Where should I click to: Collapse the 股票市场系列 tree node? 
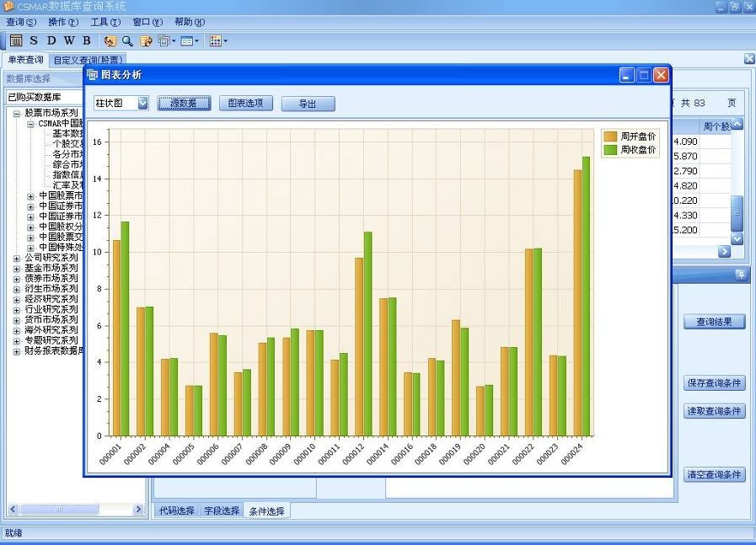pos(17,113)
